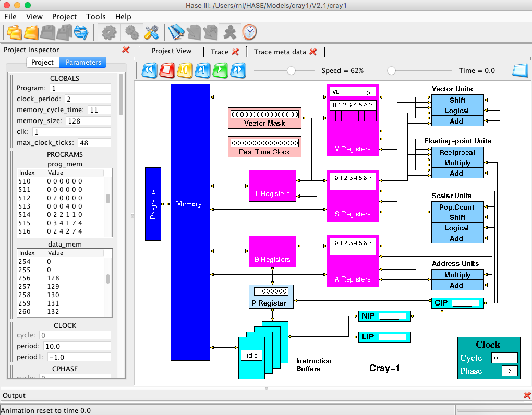Edit the memory_size field

[x=88, y=121]
